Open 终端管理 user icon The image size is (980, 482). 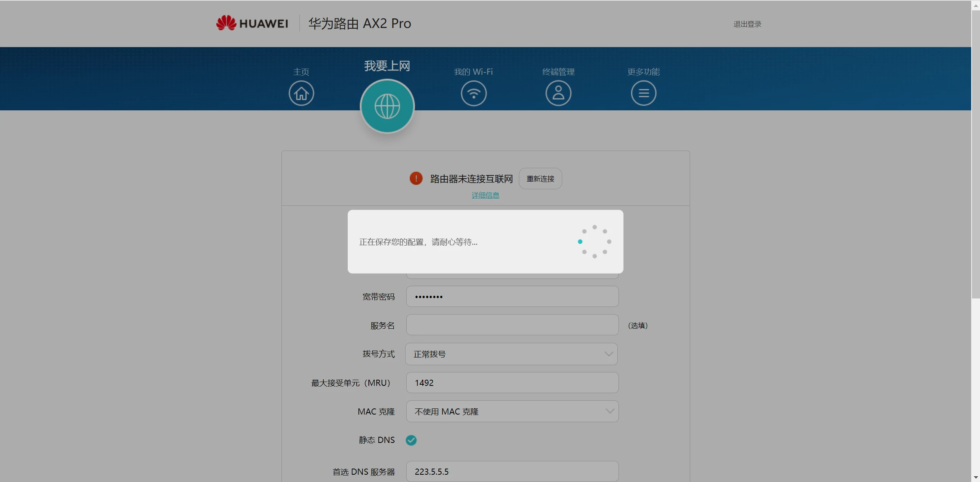558,93
